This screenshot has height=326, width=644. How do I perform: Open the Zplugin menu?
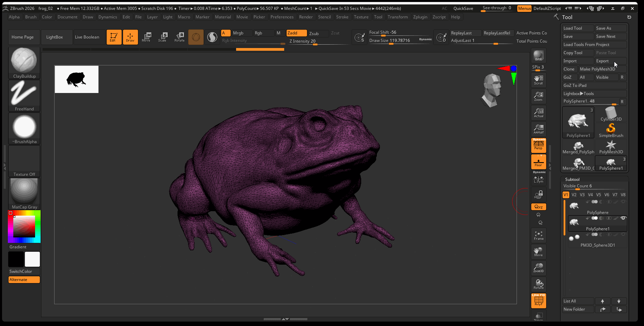[x=420, y=17]
